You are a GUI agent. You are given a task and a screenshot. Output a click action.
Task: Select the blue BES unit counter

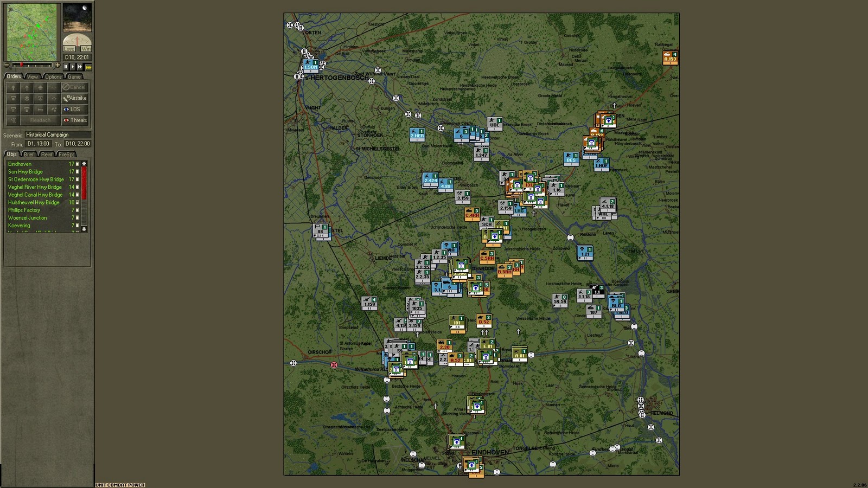pos(571,158)
